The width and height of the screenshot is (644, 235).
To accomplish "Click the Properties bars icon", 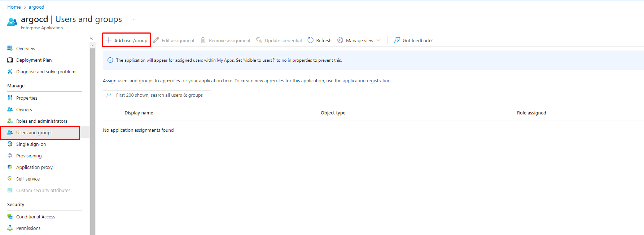I will [10, 98].
